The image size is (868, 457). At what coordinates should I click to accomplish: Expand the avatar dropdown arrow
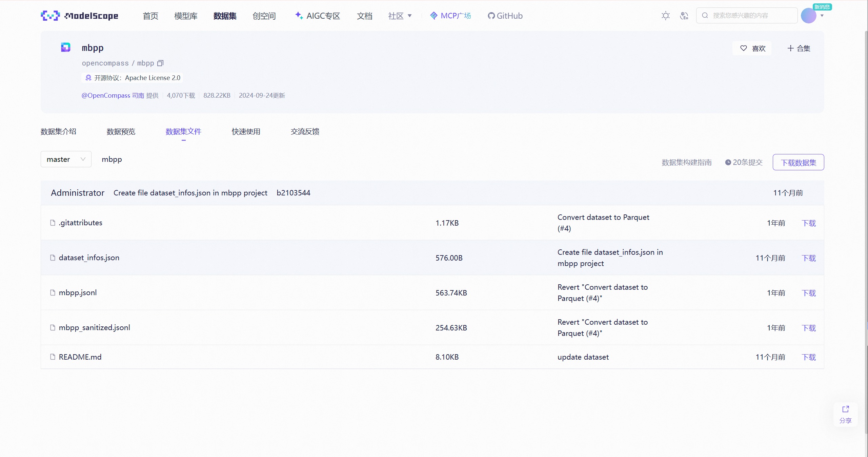coord(822,16)
